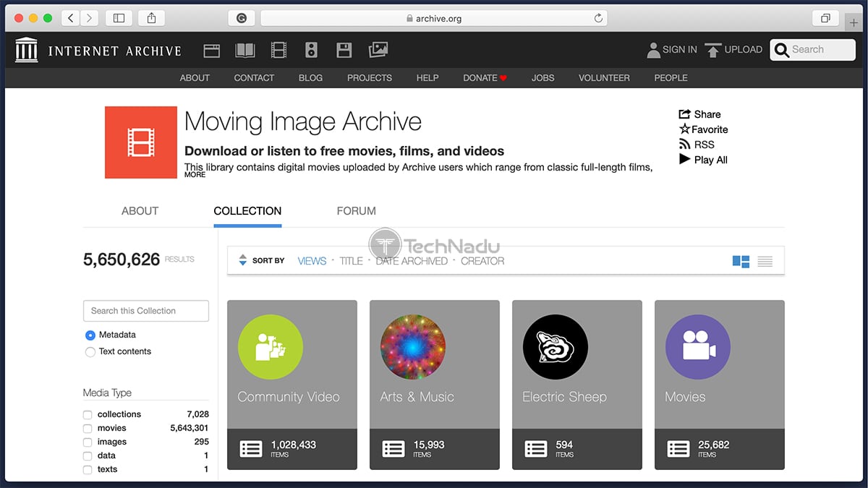Sort results by TITLE
Screen dimensions: 868x488
(x=351, y=261)
